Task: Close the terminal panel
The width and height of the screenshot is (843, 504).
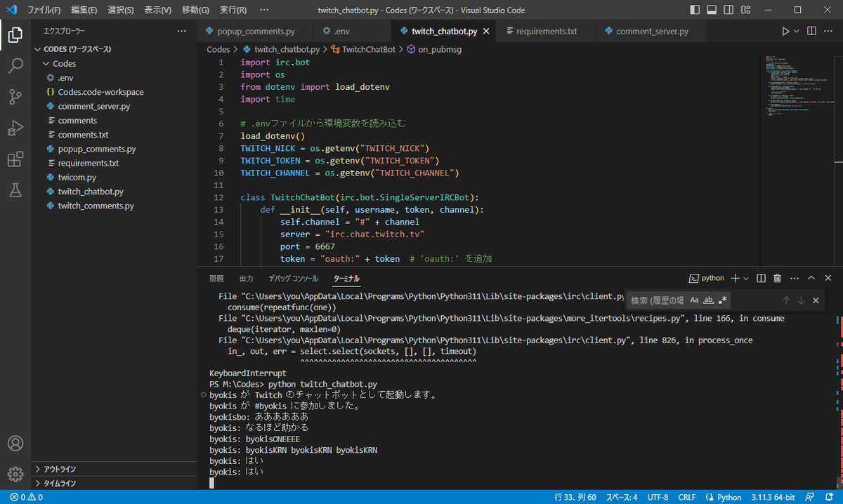Action: [828, 278]
